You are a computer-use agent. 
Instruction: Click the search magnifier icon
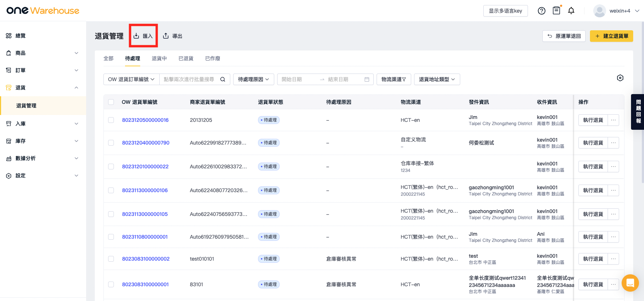[x=223, y=79]
